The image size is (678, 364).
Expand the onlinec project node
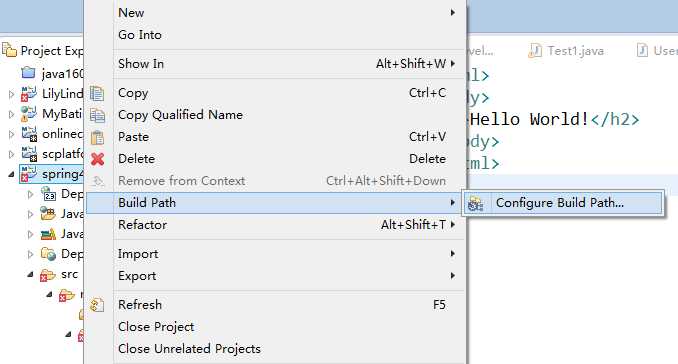point(12,134)
